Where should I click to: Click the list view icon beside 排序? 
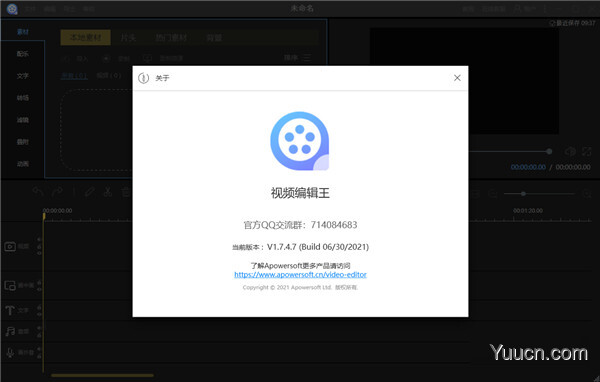coord(307,58)
